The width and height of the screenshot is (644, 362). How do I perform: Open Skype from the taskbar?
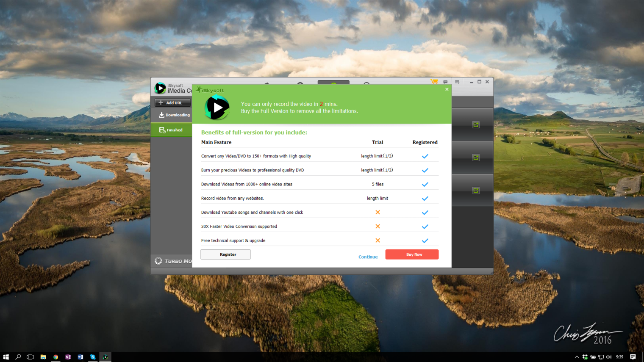(93, 357)
